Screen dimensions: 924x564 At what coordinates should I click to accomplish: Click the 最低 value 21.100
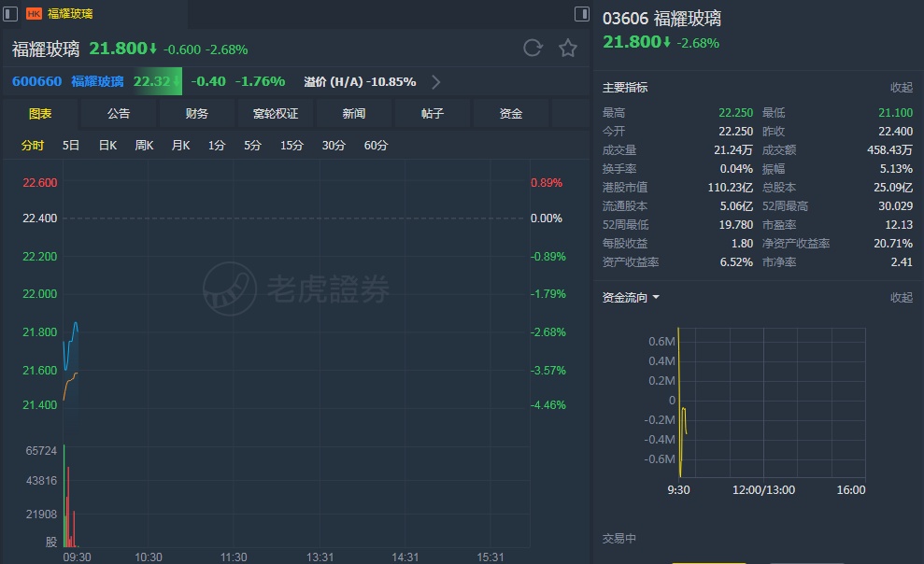895,112
